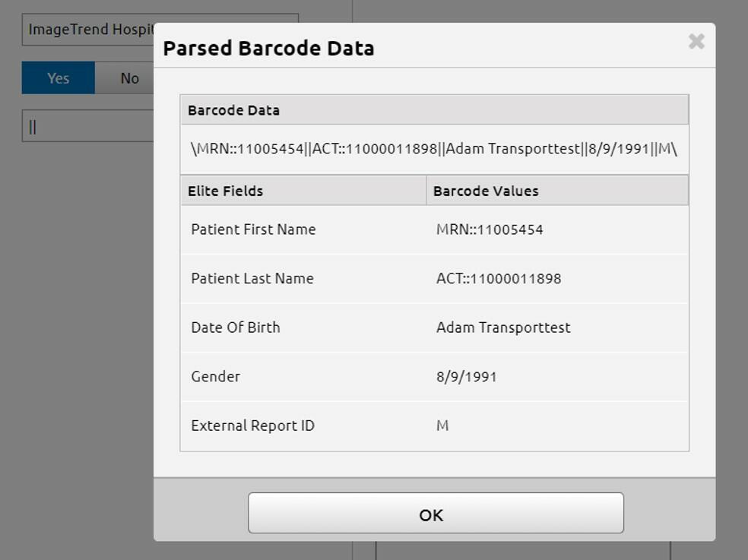748x560 pixels.
Task: Select the No toggle option
Action: tap(129, 78)
